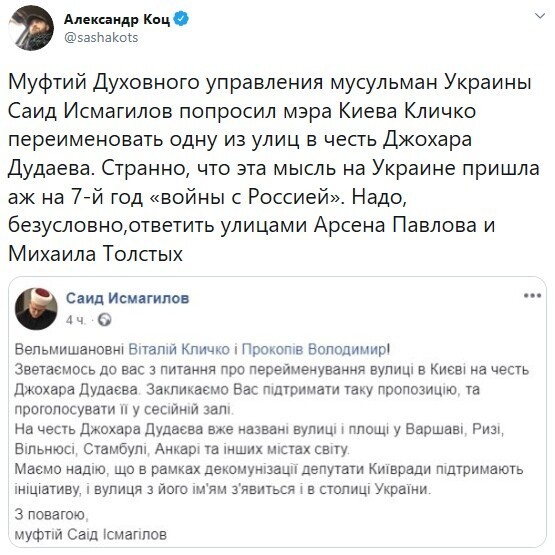Click Саид Исмагилов avatar in embedded post
Image resolution: width=555 pixels, height=555 pixels.
(36, 309)
